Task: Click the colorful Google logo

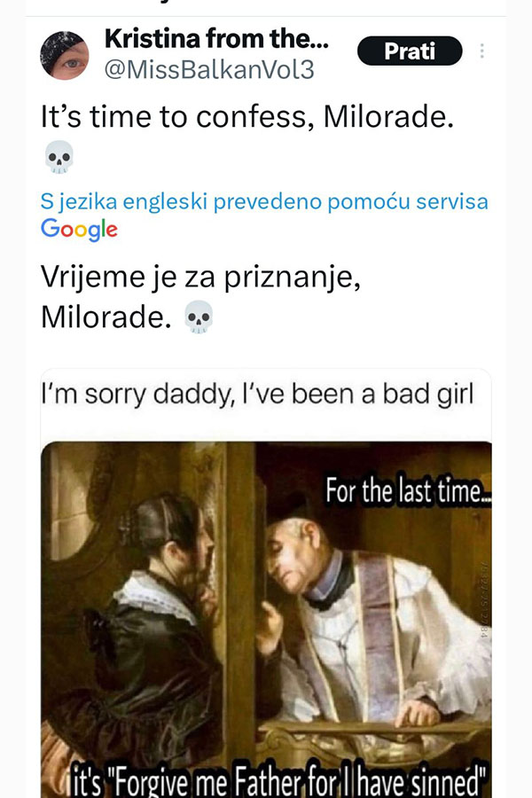Action: 80,229
